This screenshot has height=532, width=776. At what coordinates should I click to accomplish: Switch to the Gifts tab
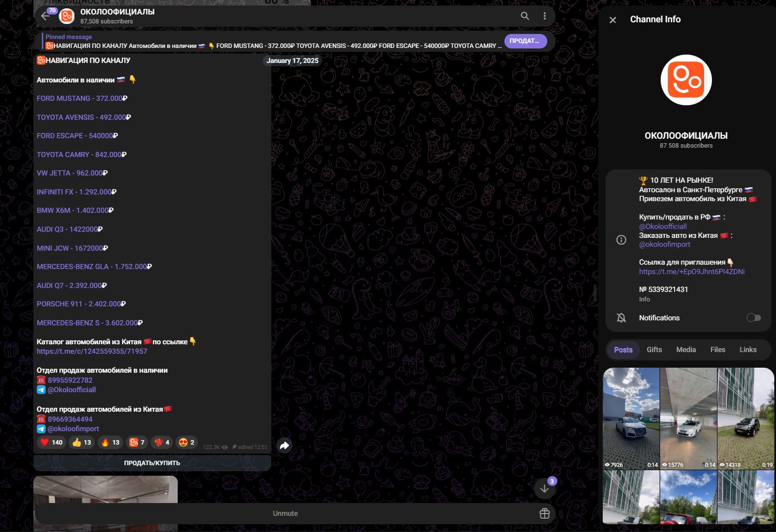tap(655, 350)
